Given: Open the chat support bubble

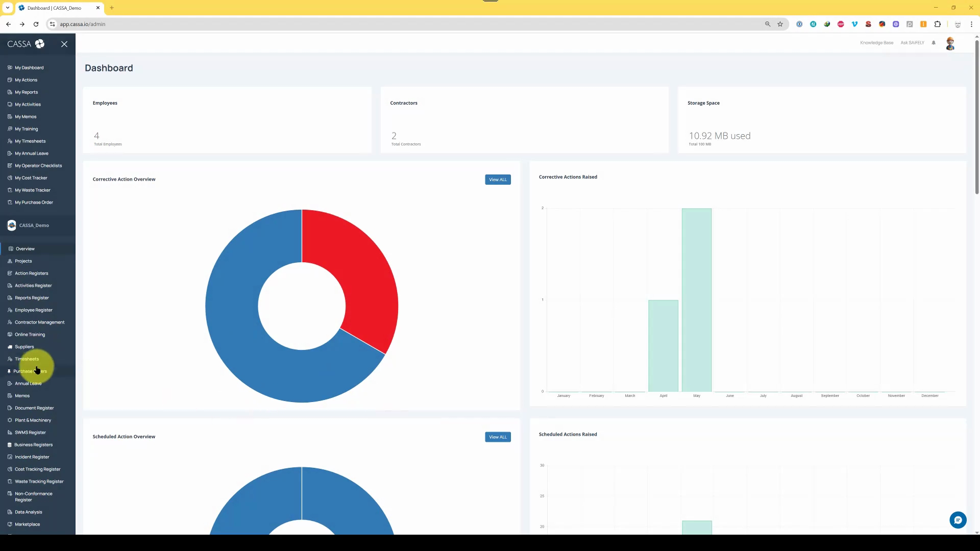Looking at the screenshot, I should click(x=958, y=520).
